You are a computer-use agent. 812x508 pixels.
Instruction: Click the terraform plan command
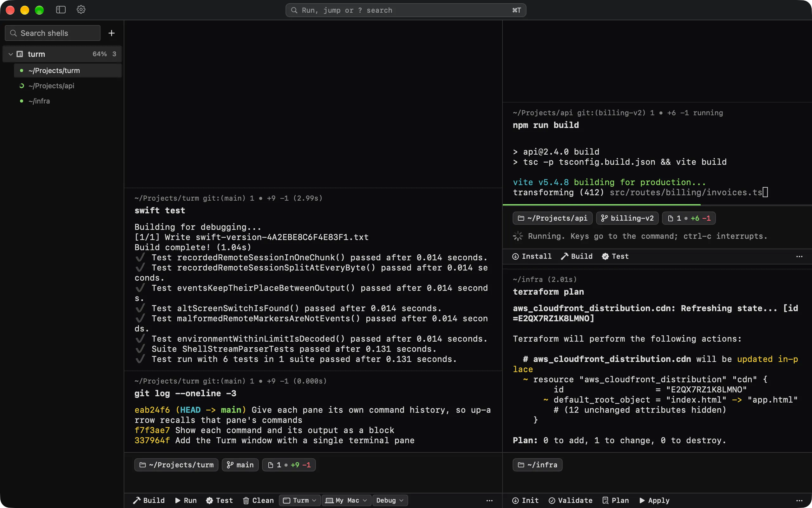[548, 292]
